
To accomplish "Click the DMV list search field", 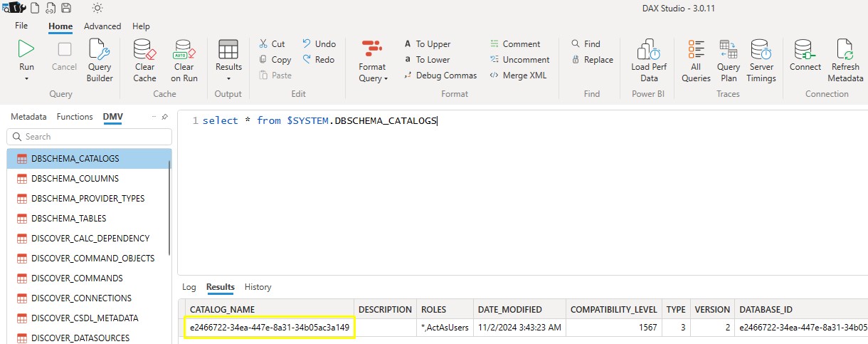I will 89,137.
